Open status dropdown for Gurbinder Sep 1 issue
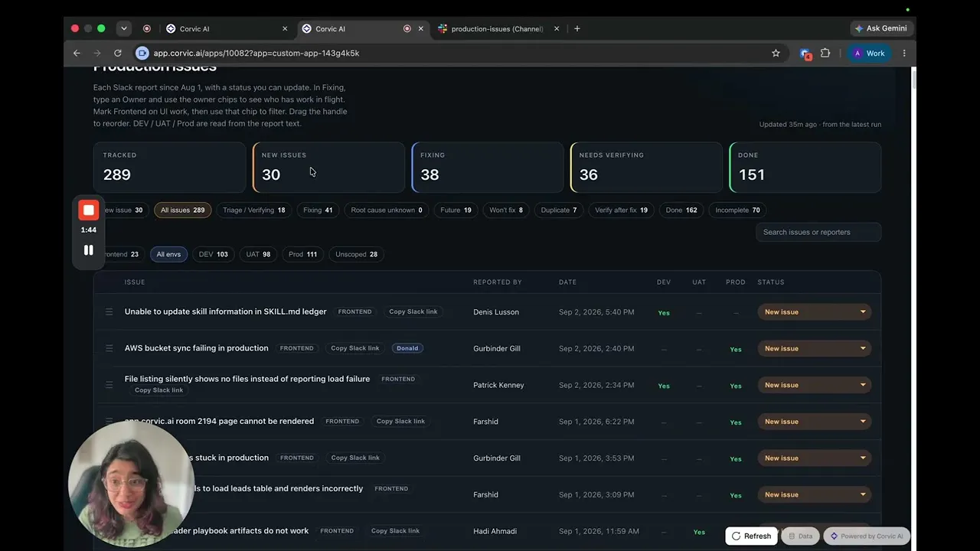Image resolution: width=980 pixels, height=551 pixels. click(x=815, y=458)
